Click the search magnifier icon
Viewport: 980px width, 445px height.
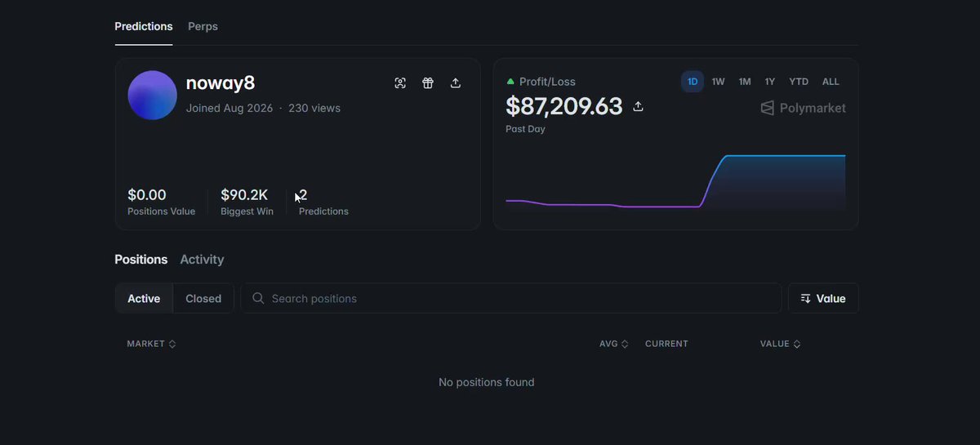pyautogui.click(x=258, y=298)
